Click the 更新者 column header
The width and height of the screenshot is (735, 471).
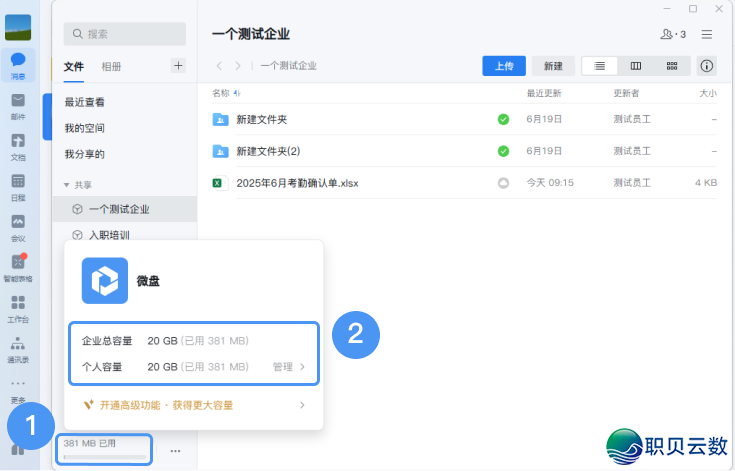tap(626, 93)
